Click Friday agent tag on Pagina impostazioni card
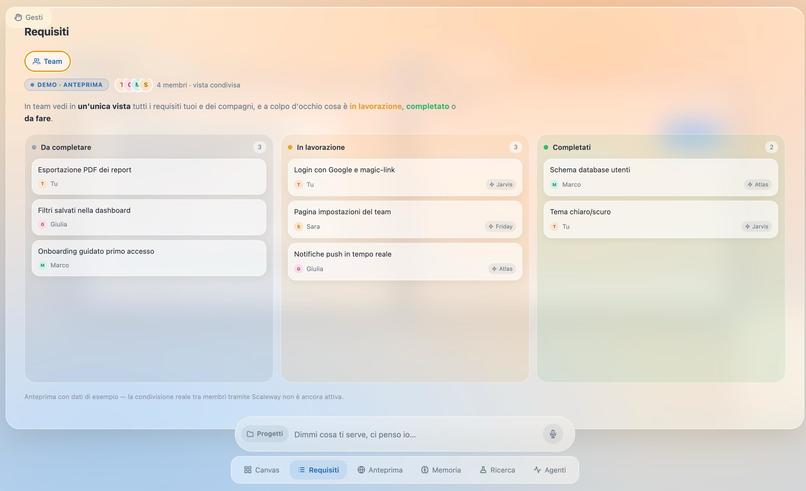The image size is (806, 491). point(501,227)
